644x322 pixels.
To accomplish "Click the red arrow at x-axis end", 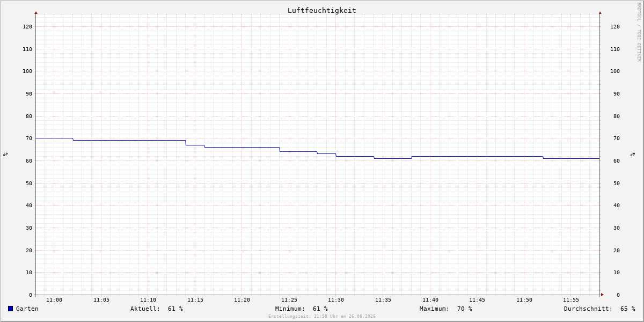I will pos(602,295).
